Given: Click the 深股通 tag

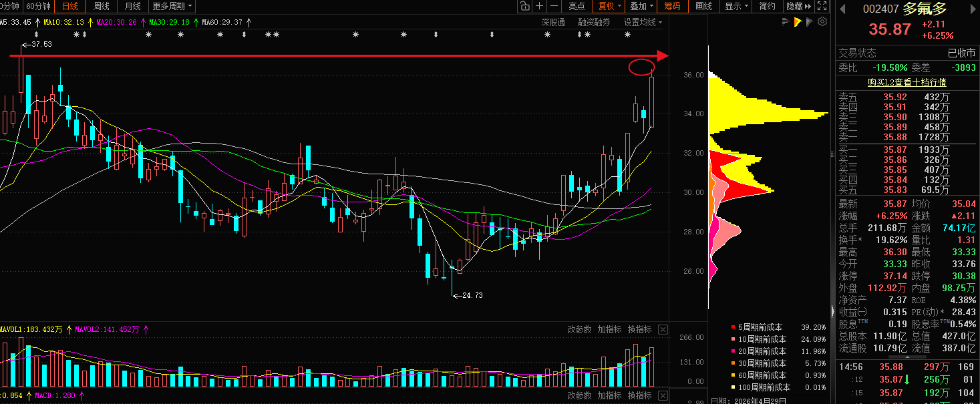Looking at the screenshot, I should (553, 22).
